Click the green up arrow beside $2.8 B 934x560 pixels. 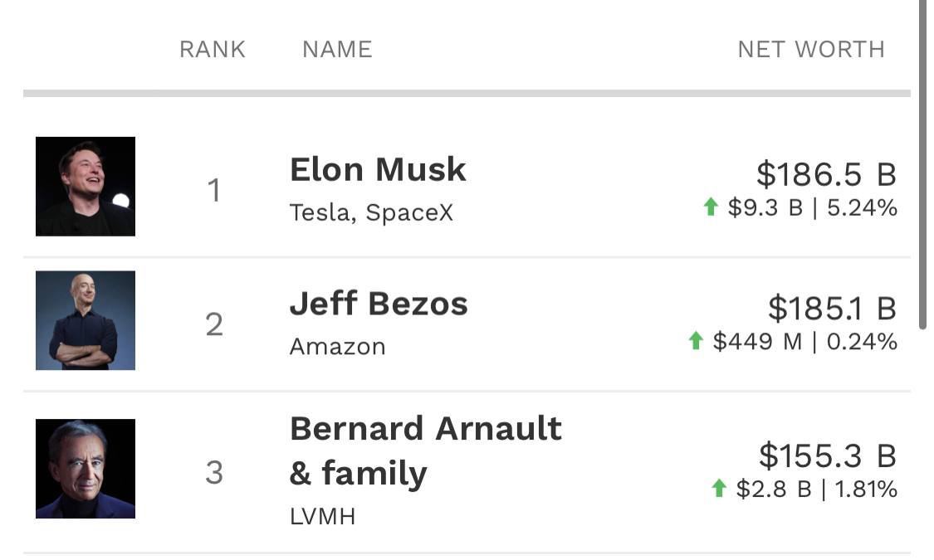718,488
